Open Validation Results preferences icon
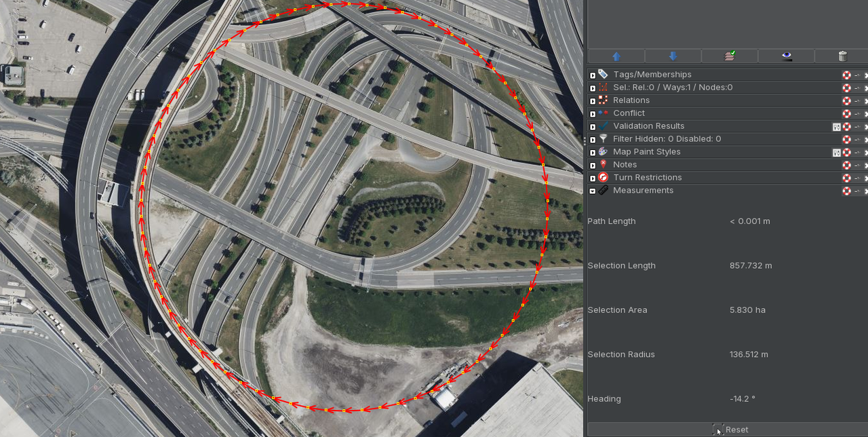Screen dimensions: 868x437 point(837,126)
